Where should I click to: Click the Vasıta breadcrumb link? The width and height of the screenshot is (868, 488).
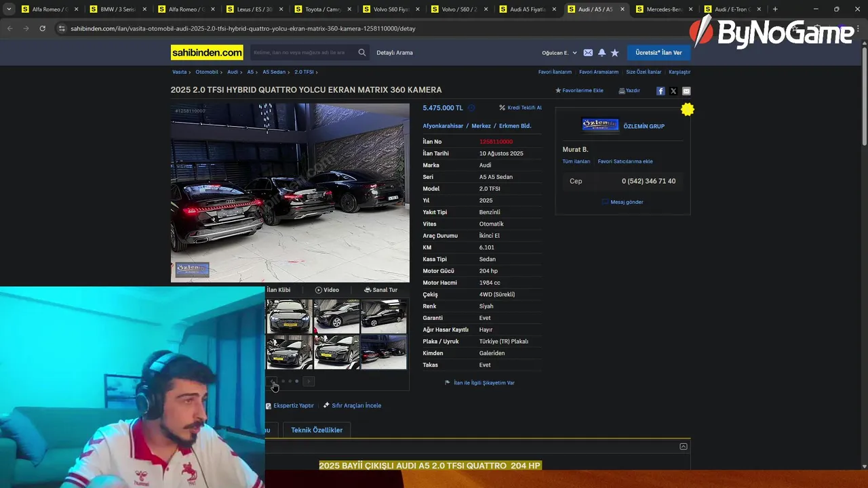179,72
